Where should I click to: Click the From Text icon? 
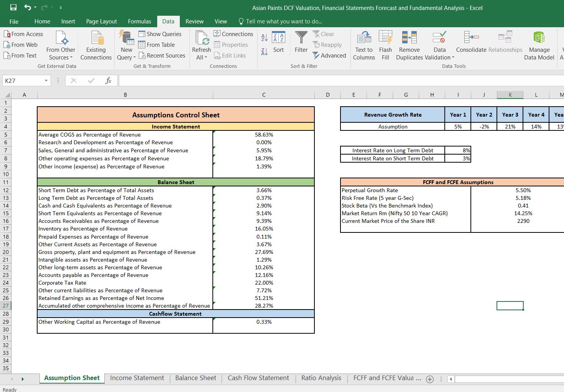pyautogui.click(x=7, y=56)
